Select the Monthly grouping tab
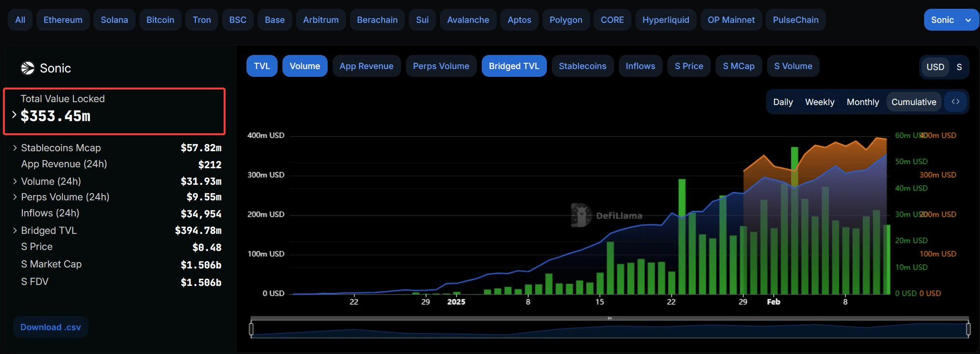Image resolution: width=980 pixels, height=354 pixels. pyautogui.click(x=863, y=102)
